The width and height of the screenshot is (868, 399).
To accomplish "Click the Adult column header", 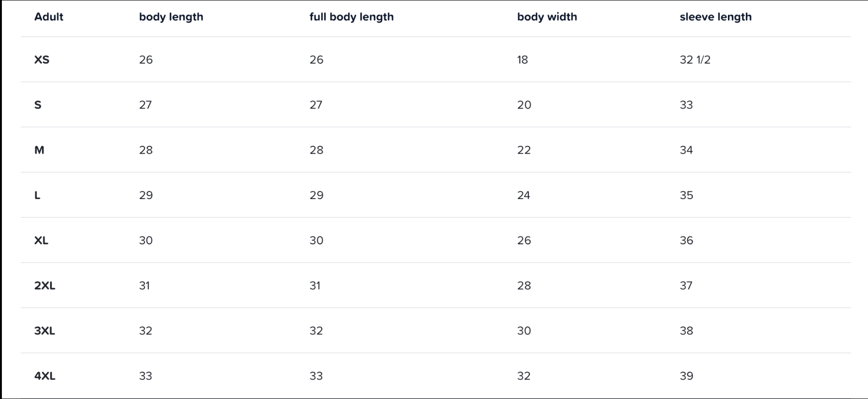I will (49, 17).
